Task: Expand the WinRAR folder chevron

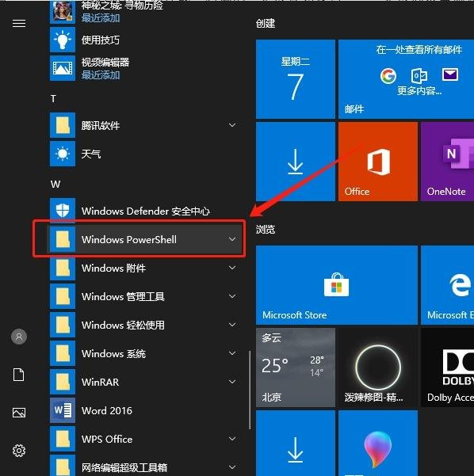Action: tap(232, 382)
